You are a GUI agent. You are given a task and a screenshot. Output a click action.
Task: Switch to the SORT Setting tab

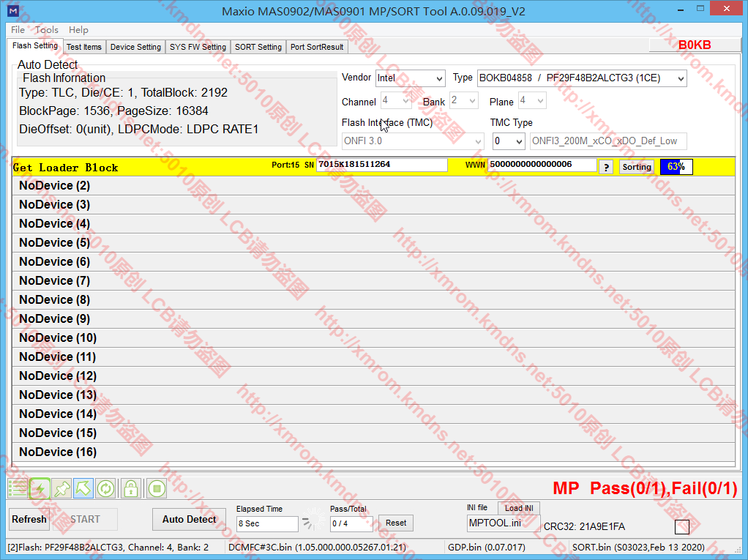(258, 47)
